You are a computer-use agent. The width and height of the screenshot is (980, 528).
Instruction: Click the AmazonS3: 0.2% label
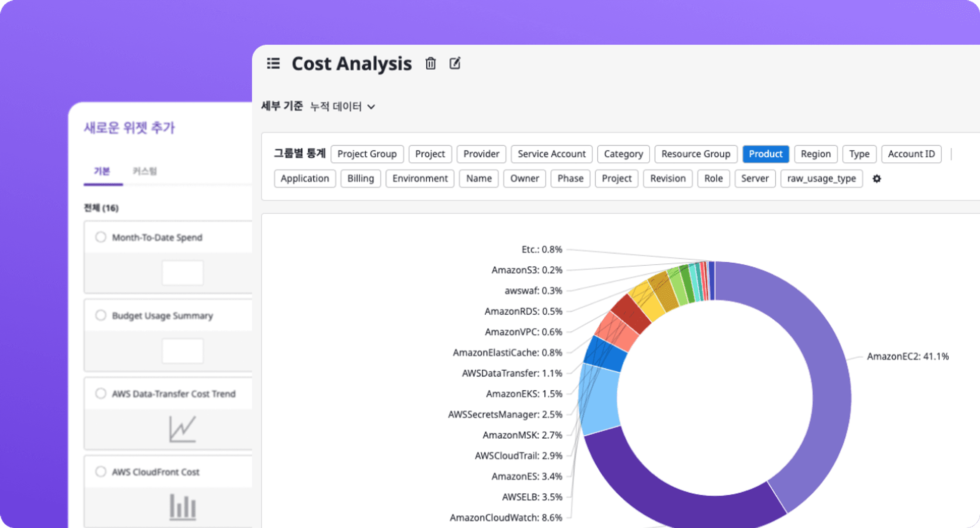tap(527, 270)
